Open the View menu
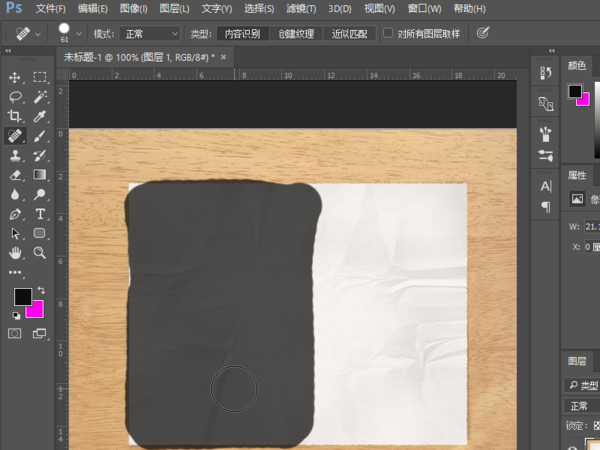The image size is (600, 450). coord(380,8)
